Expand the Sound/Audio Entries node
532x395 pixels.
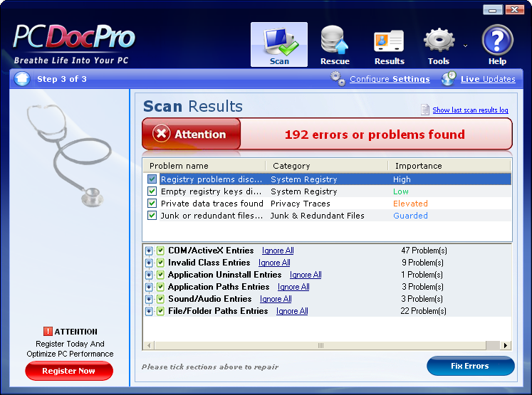[x=149, y=299]
